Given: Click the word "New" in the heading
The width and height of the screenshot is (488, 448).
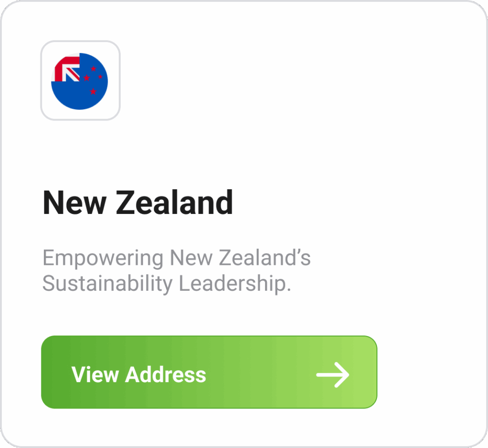Looking at the screenshot, I should (x=74, y=203).
